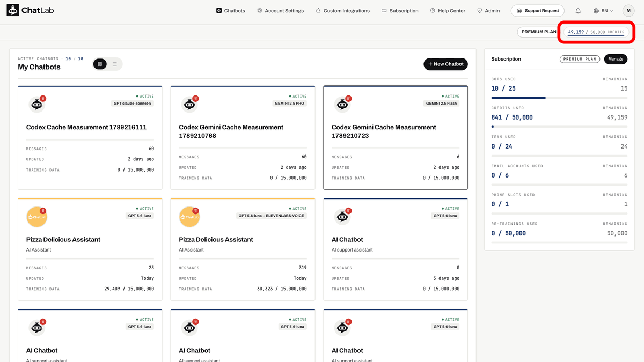Click the '10 / 25' bots used value
Image resolution: width=644 pixels, height=362 pixels.
click(x=503, y=88)
